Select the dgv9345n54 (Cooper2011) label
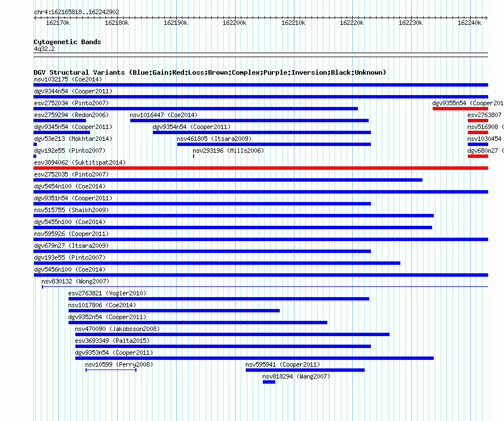This screenshot has width=504, height=421. click(73, 127)
